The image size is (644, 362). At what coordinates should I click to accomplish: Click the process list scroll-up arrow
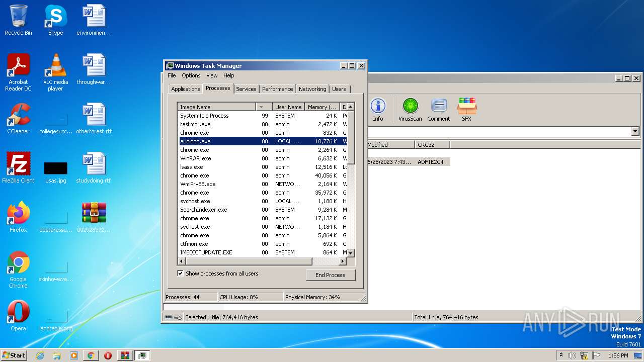click(x=351, y=107)
